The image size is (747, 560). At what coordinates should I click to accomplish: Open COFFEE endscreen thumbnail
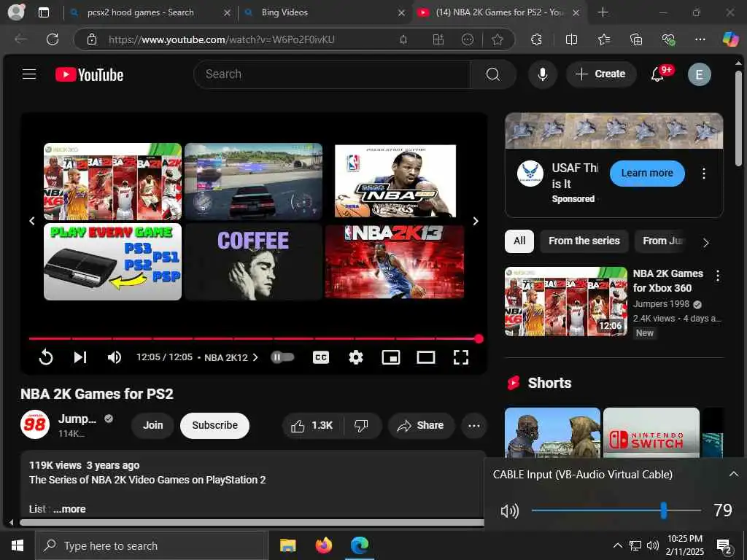[253, 262]
